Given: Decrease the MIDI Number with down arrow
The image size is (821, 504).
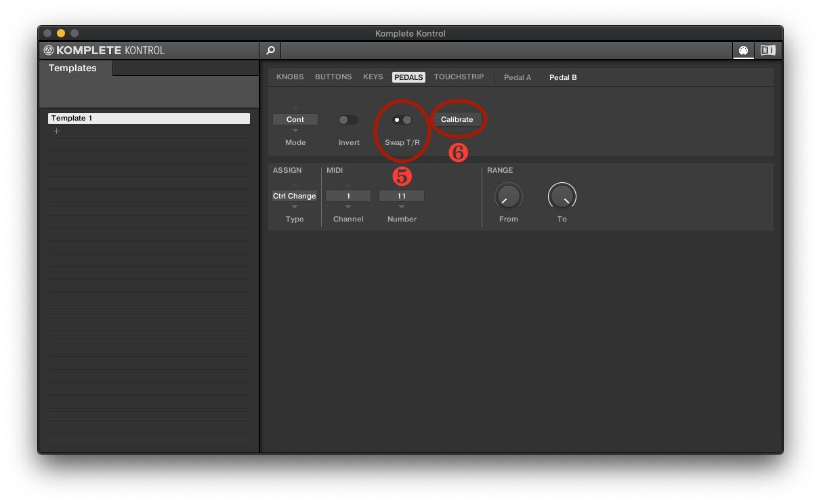Looking at the screenshot, I should [x=402, y=207].
